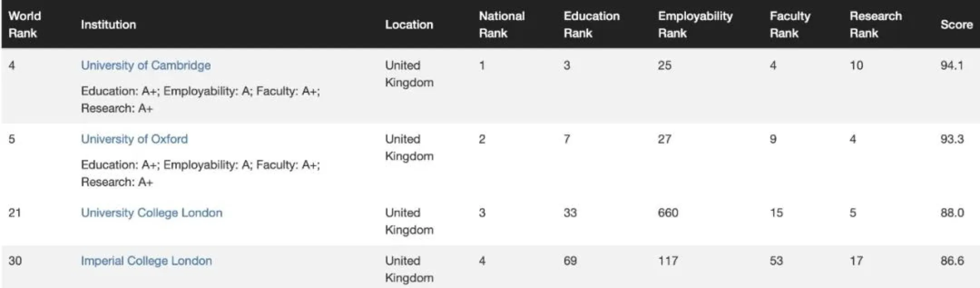This screenshot has width=980, height=288.
Task: Sort by World Rank column header
Action: (x=24, y=25)
